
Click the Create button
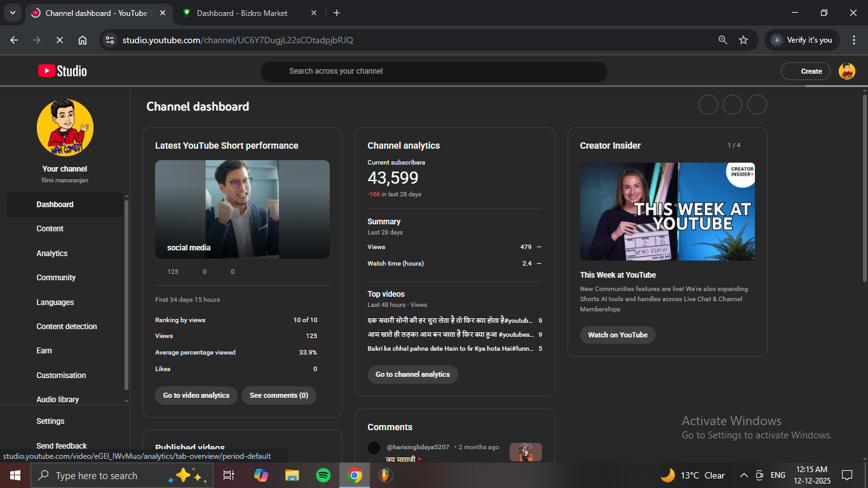coord(805,71)
